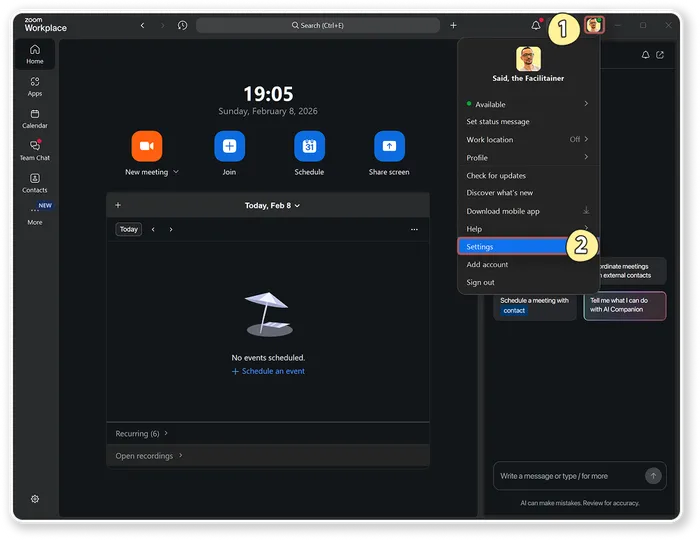Image resolution: width=700 pixels, height=540 pixels.
Task: Go to next day in calendar
Action: [171, 229]
